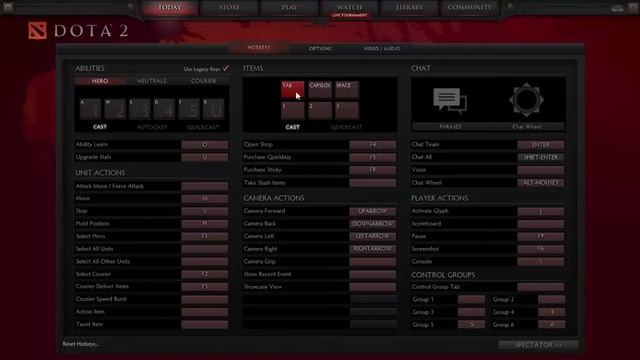Screen dimensions: 640x360
Task: Click the CAPSLOCK item slot
Action: [320, 90]
